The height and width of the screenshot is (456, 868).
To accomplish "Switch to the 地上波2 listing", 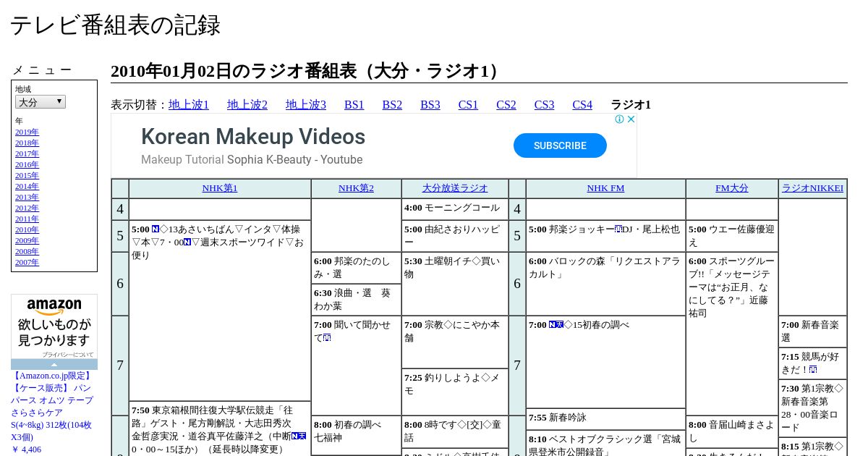I will [247, 105].
